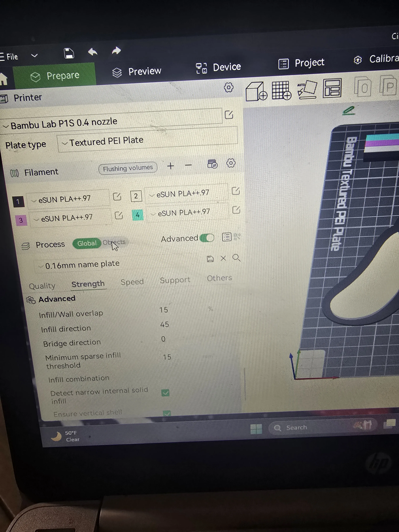Toggle the Advanced mode switch

pos(207,238)
